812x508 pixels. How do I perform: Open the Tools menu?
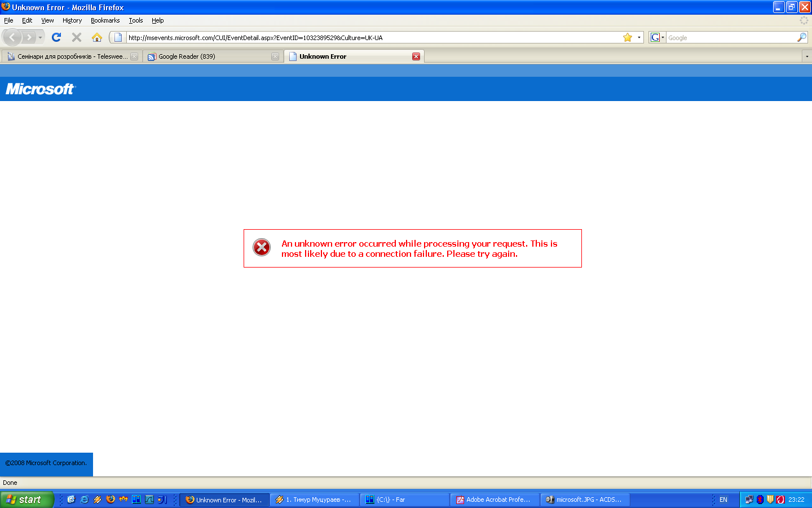135,20
